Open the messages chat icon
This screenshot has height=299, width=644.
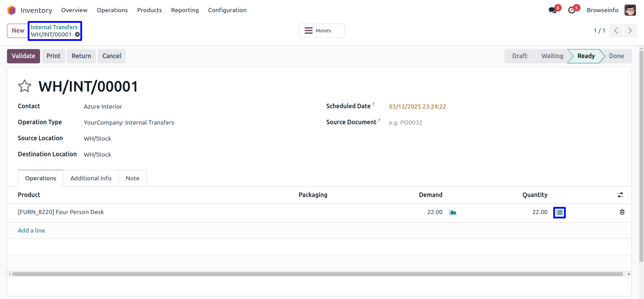coord(552,10)
